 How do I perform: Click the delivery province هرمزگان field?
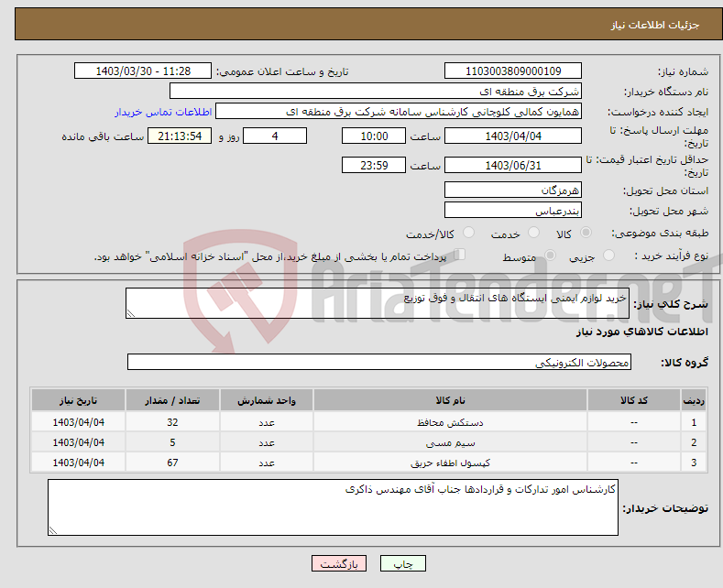513,190
